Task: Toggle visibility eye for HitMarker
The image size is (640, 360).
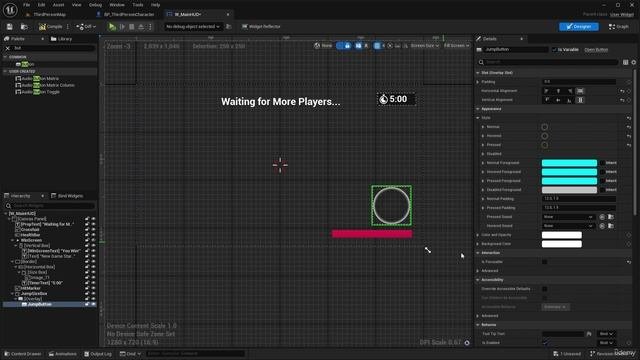Action: [93, 288]
